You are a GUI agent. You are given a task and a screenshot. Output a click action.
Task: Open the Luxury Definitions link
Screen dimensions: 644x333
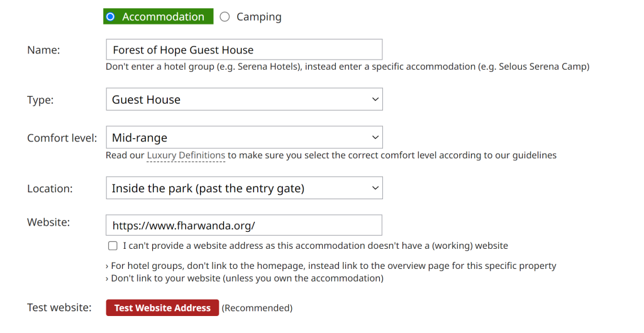[186, 155]
